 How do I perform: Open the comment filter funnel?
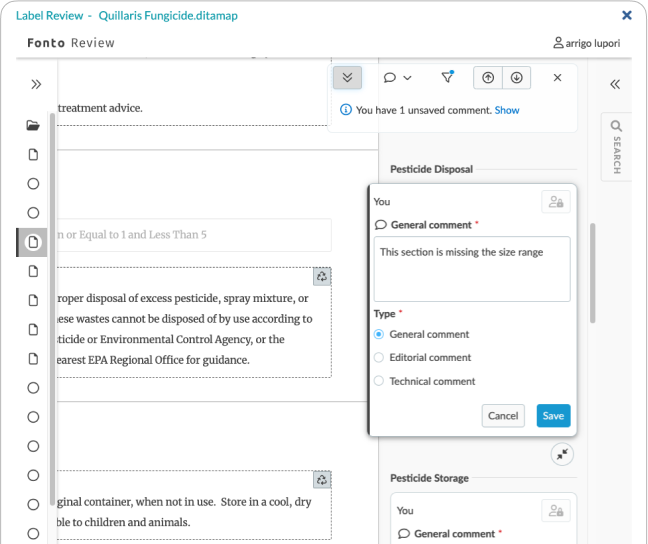[447, 77]
